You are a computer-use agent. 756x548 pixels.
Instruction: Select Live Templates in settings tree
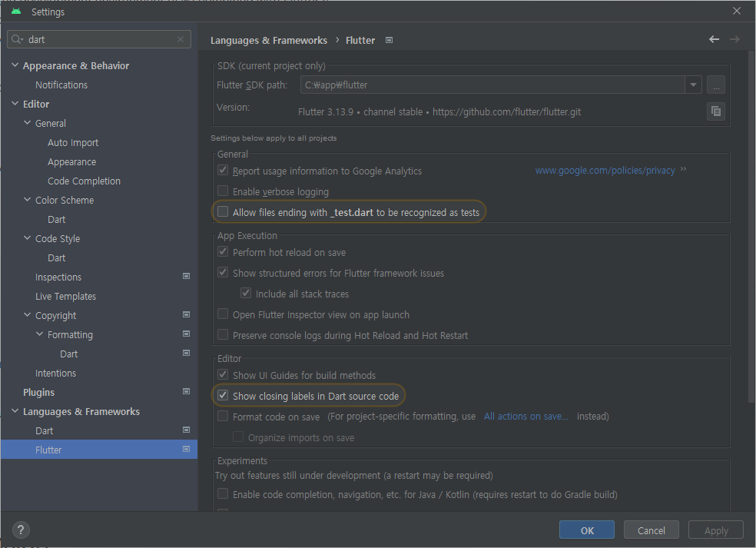(x=65, y=297)
